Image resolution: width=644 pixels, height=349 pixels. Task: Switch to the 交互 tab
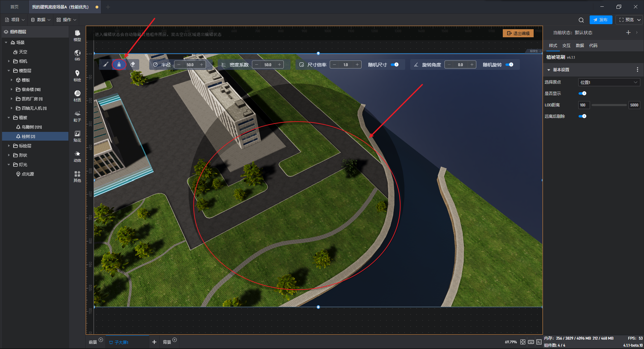(566, 46)
